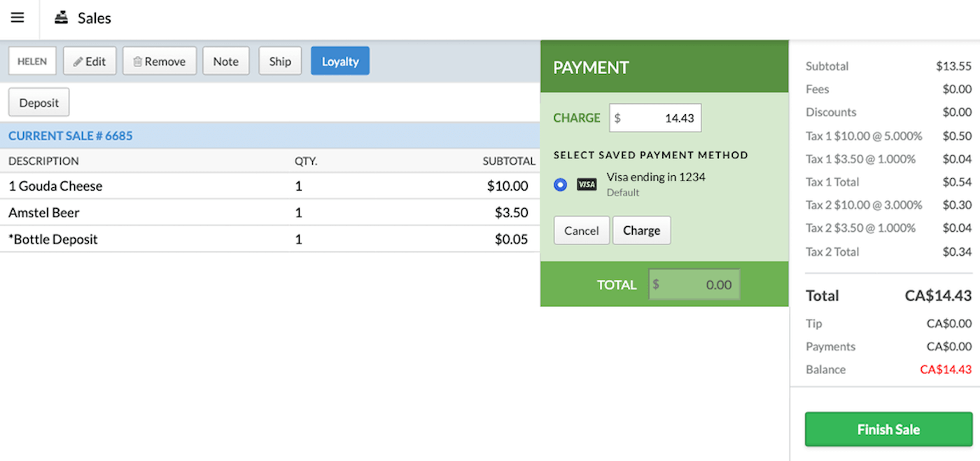This screenshot has height=461, width=980.
Task: Click the Visa card logo icon
Action: pos(587,184)
